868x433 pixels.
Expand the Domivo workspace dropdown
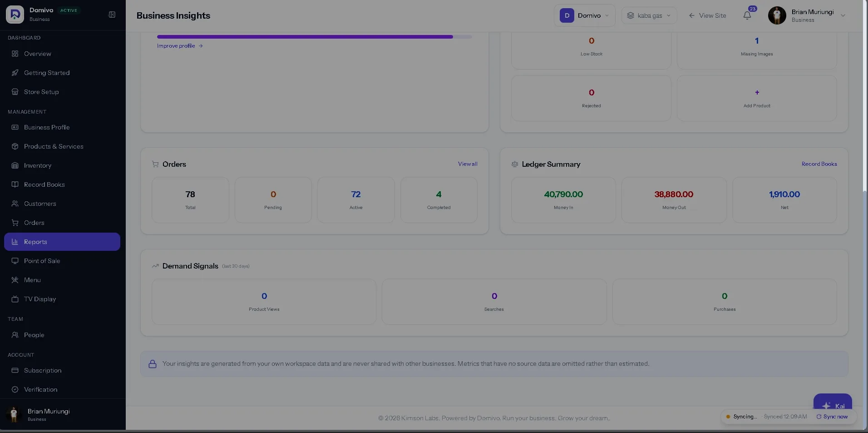point(585,15)
